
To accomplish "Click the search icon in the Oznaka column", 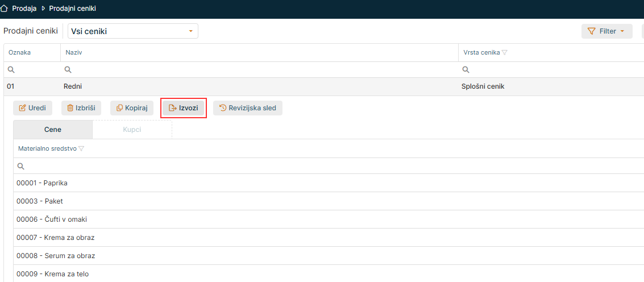I will (x=11, y=69).
